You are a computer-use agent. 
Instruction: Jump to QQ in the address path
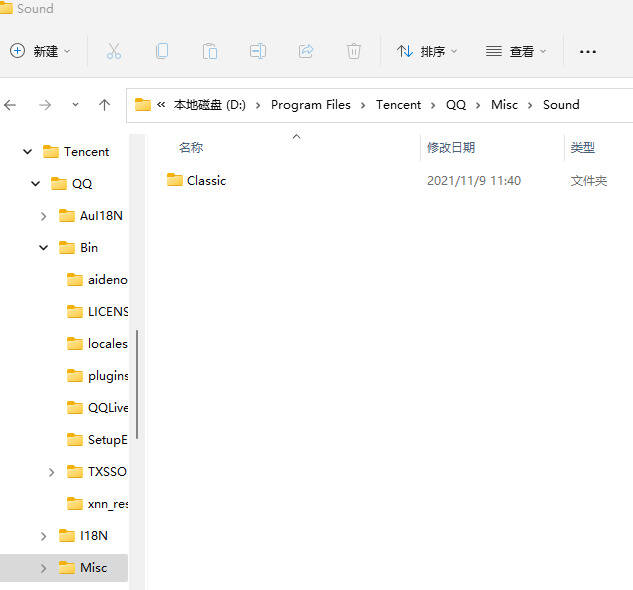[456, 105]
